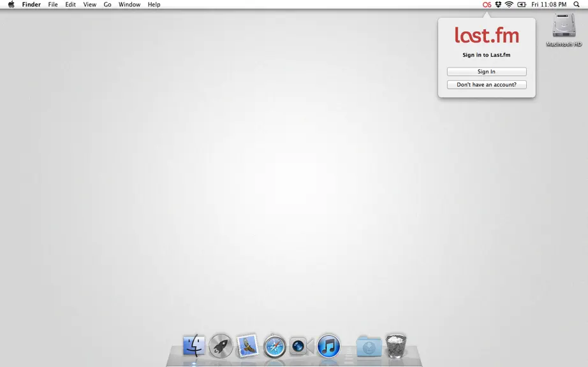Click the 'Sign in to Last.fm' heading
Viewport: 588px width, 367px height.
point(487,55)
